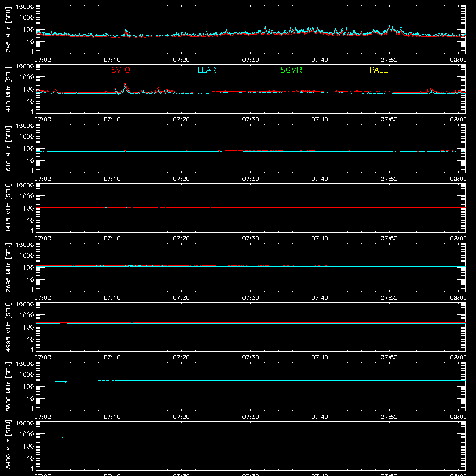Select the 610 MHz [SFU] axis title
The height and width of the screenshot is (476, 476).
pos(8,148)
